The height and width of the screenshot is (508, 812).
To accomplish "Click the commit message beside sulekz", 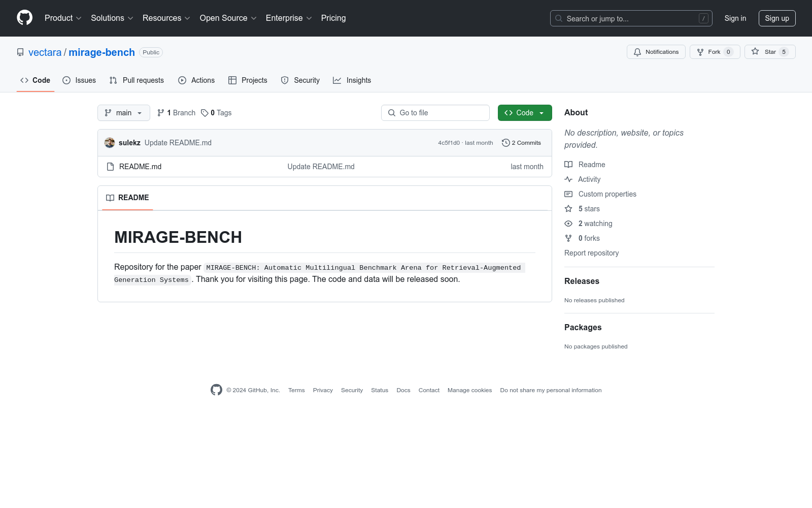I will (x=178, y=143).
